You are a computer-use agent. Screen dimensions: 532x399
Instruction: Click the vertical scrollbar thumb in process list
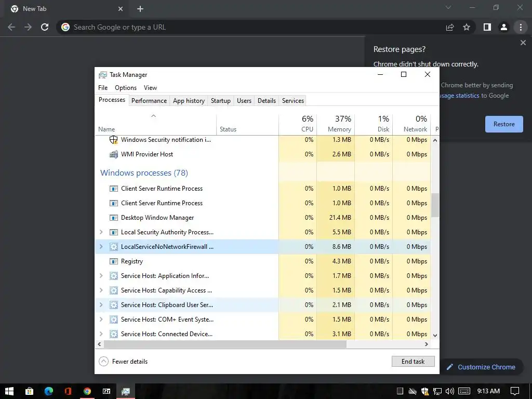click(435, 205)
